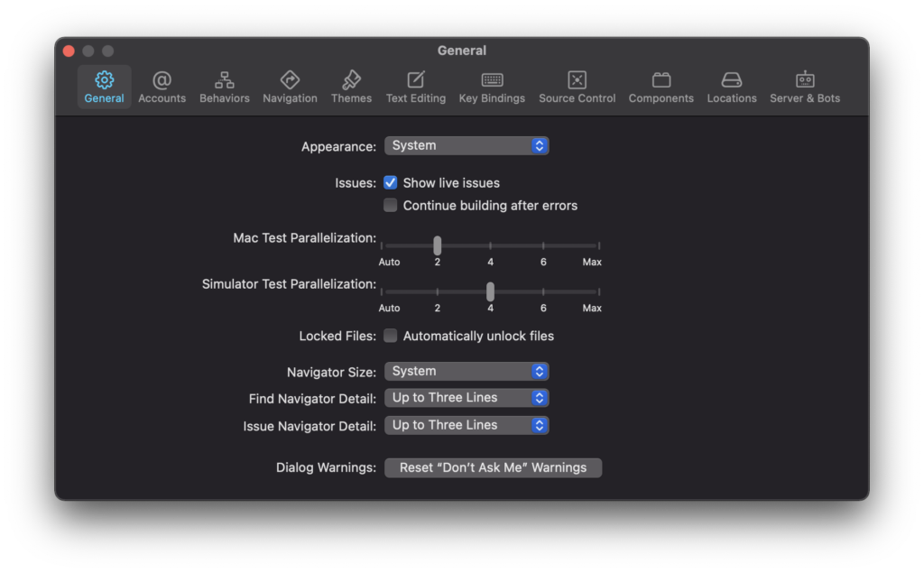Select the Themes pane
The height and width of the screenshot is (573, 924).
[351, 88]
